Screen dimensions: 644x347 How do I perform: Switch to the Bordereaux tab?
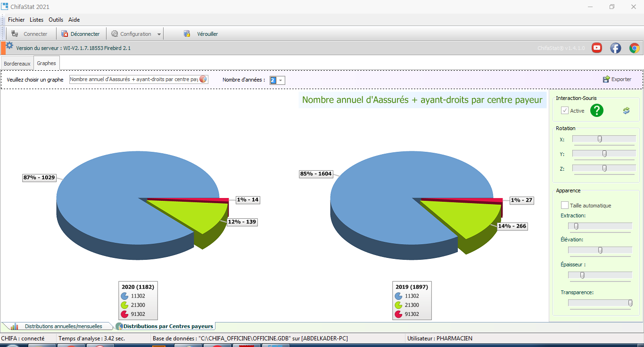click(17, 63)
